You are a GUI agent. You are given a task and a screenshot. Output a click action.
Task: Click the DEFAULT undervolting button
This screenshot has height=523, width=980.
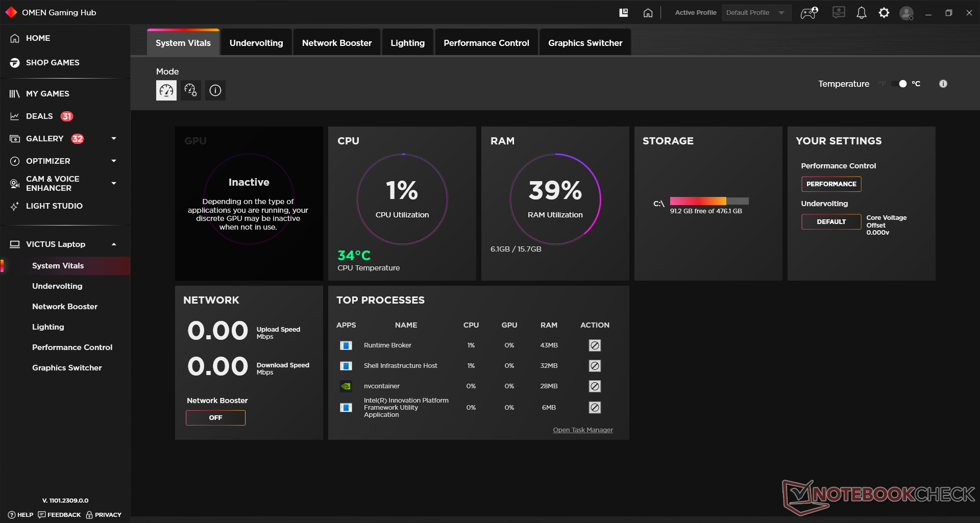click(831, 222)
